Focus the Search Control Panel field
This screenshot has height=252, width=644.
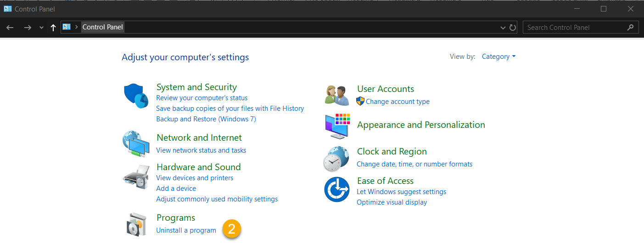tap(581, 28)
